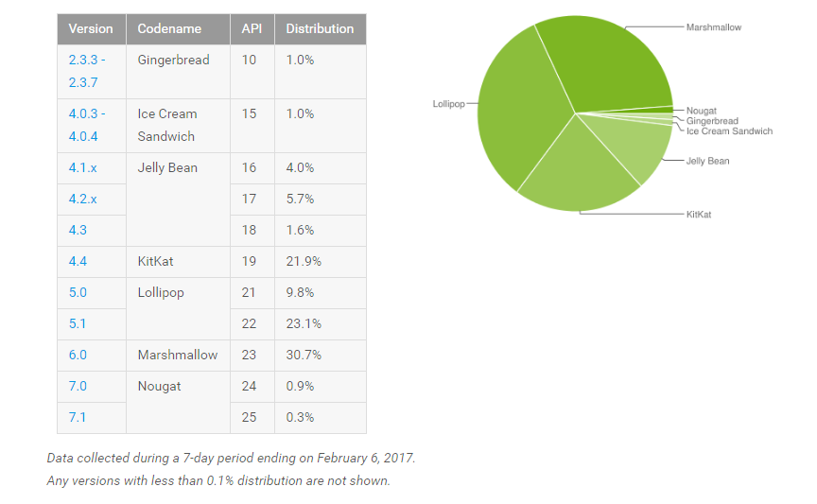Click the 5.1 version link

[x=77, y=323]
